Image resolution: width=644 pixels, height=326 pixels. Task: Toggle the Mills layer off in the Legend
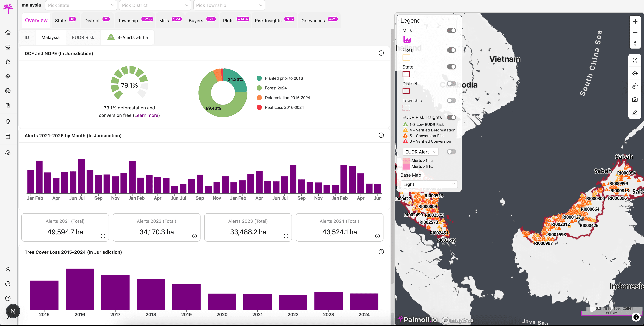pyautogui.click(x=451, y=30)
